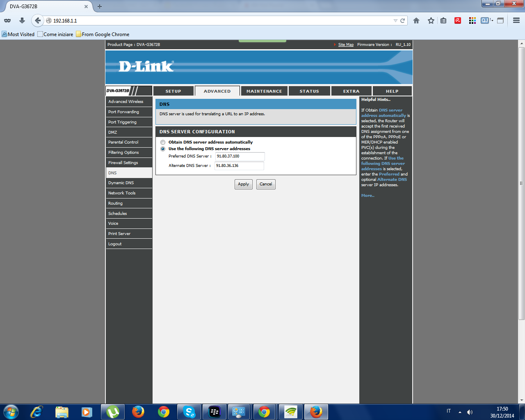
Task: Open the green Wi-Fi app taskbar icon
Action: click(x=291, y=412)
